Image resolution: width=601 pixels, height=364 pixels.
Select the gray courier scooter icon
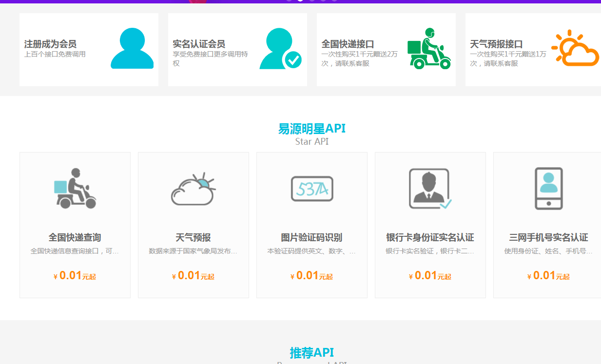pyautogui.click(x=75, y=189)
